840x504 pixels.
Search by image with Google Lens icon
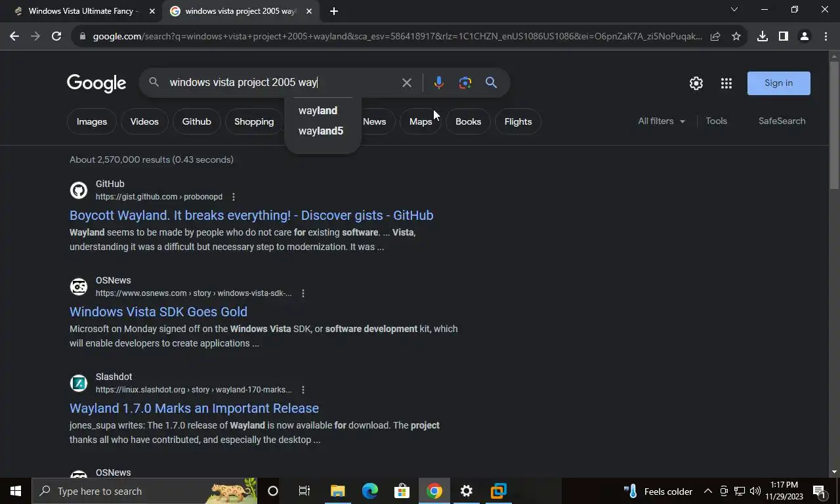tap(465, 83)
